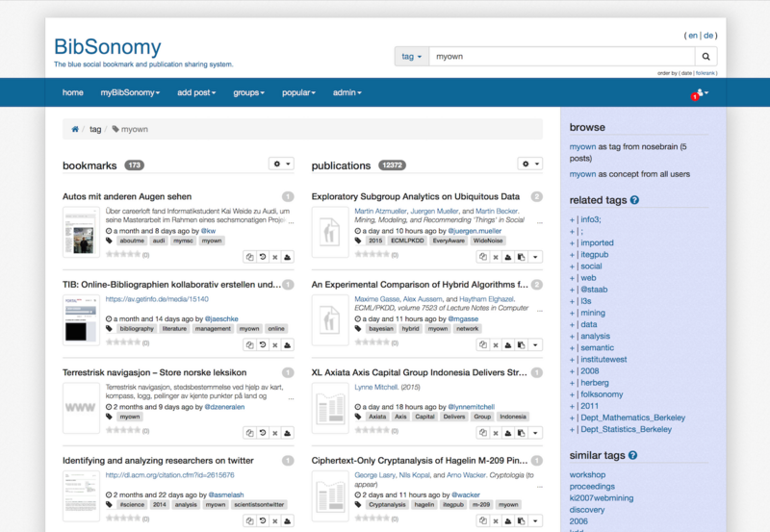Image resolution: width=770 pixels, height=532 pixels.
Task: Click into the search field containing 'myown'
Action: [560, 57]
